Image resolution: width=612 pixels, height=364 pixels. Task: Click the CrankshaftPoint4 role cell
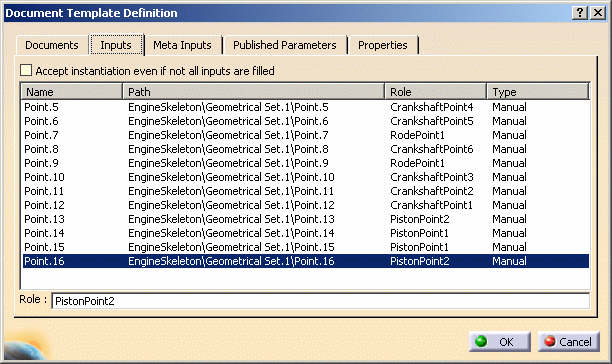(432, 107)
